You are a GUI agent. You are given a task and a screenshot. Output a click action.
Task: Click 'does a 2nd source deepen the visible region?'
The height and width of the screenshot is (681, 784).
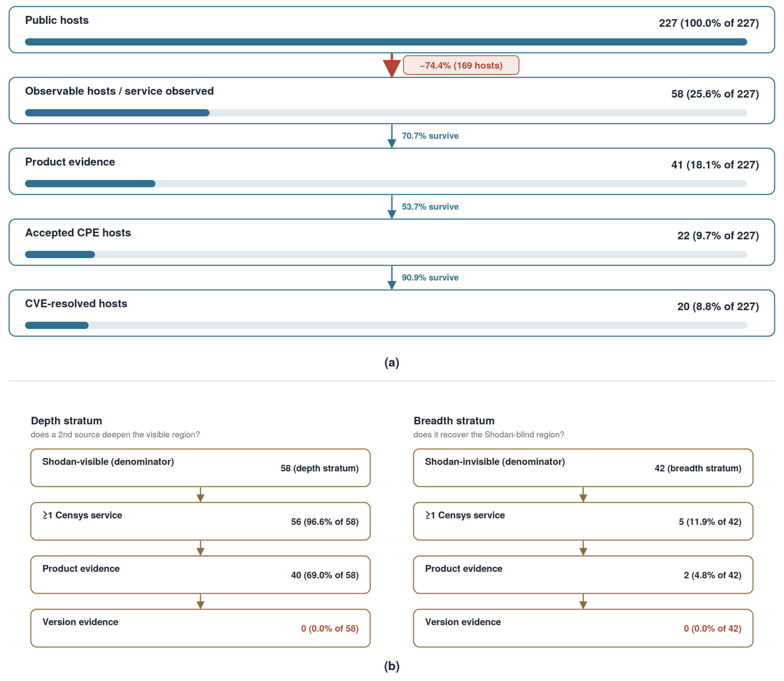115,435
